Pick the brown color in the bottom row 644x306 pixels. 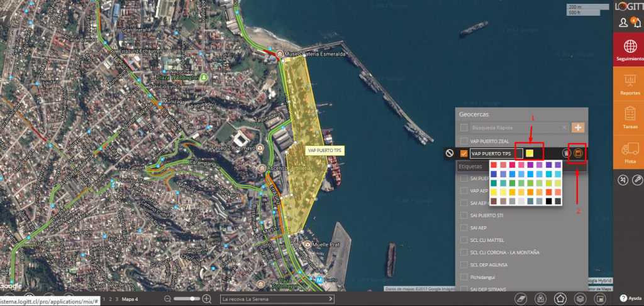(494, 201)
